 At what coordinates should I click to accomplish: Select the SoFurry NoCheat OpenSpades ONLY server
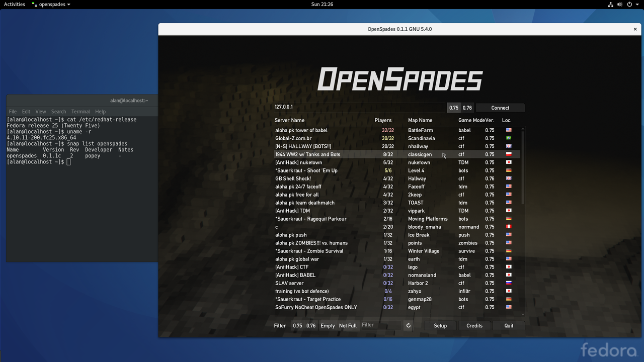[x=396, y=307]
